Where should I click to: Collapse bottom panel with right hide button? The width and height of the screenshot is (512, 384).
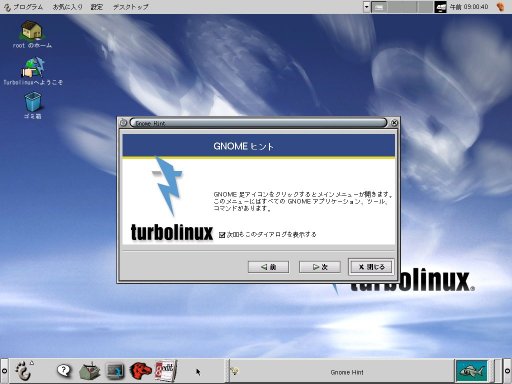(x=507, y=371)
